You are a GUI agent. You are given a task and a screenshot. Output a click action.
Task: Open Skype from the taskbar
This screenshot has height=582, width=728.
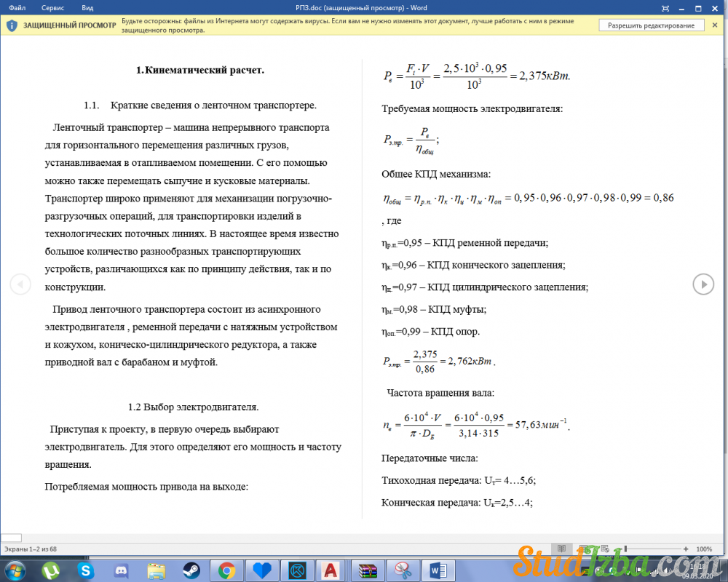85,570
